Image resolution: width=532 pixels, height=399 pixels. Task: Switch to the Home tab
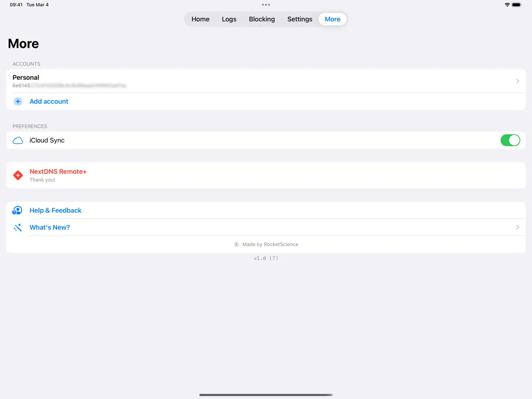pyautogui.click(x=200, y=19)
